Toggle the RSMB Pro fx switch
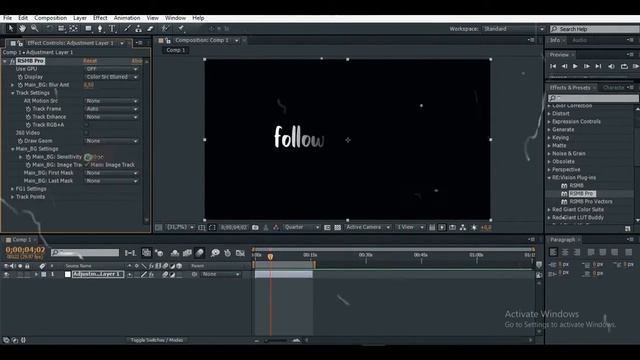The image size is (640, 360). 12,61
